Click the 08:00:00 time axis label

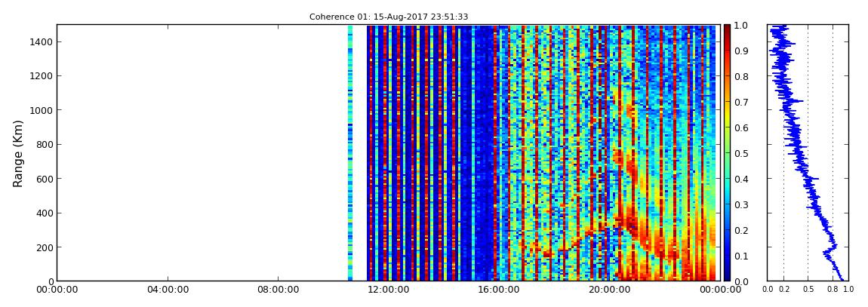[x=276, y=290]
